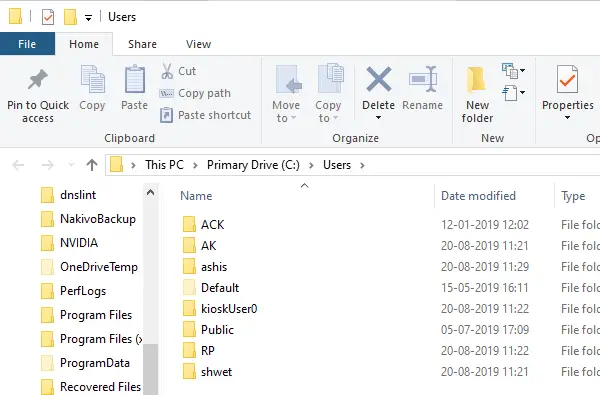Click the New folder icon
600x395 pixels.
click(476, 80)
